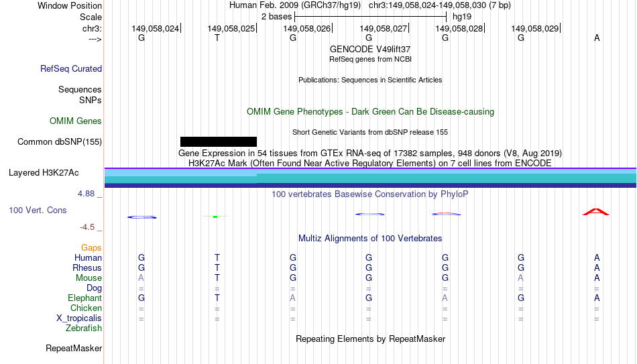Click the hg19 label beside scale bar
637x364 pixels.
tap(462, 17)
